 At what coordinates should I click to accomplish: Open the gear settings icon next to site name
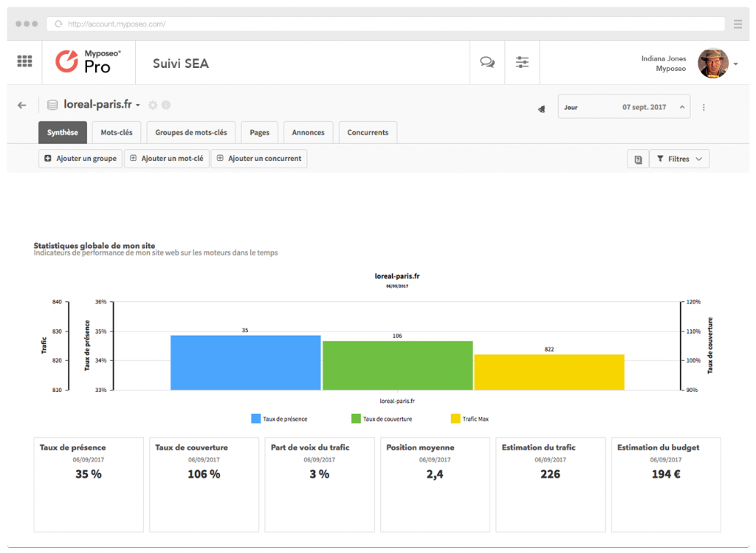[153, 105]
